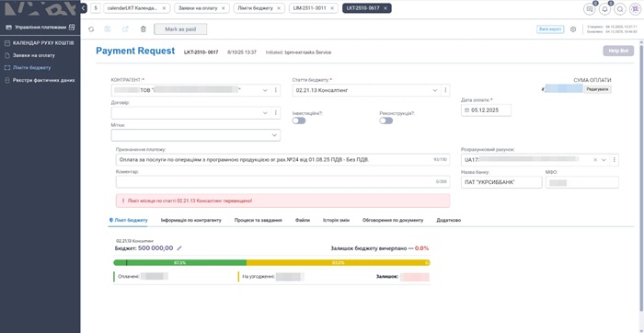Click the search magnifier icon
The width and height of the screenshot is (644, 333).
pyautogui.click(x=620, y=8)
